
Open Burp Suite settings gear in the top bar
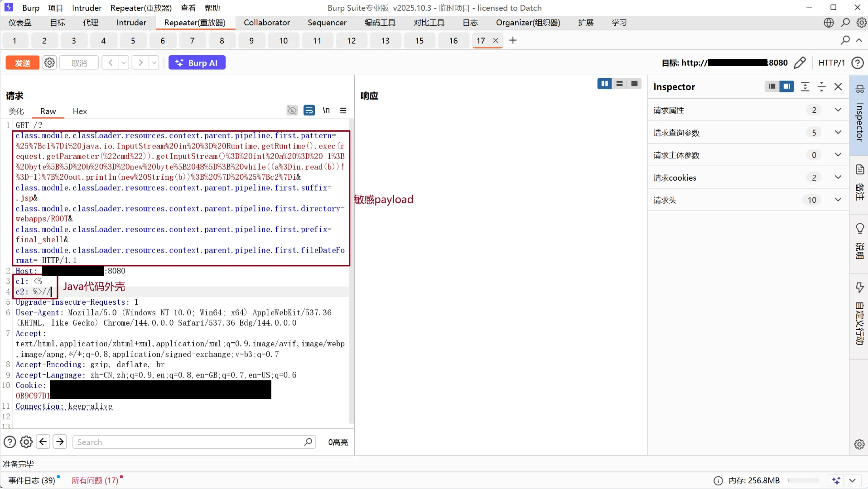coord(861,23)
